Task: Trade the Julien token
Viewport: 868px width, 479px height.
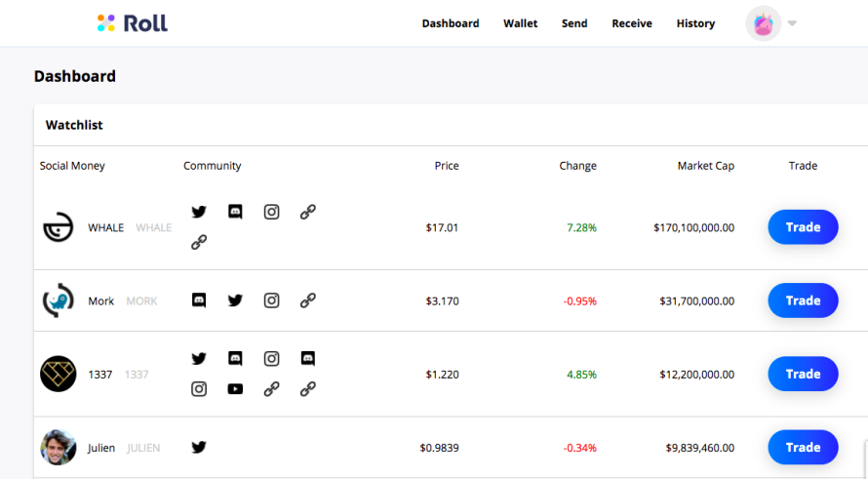Action: click(803, 447)
